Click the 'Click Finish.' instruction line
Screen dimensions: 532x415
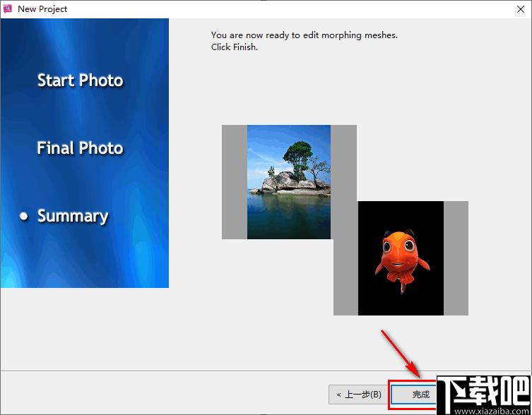[235, 47]
